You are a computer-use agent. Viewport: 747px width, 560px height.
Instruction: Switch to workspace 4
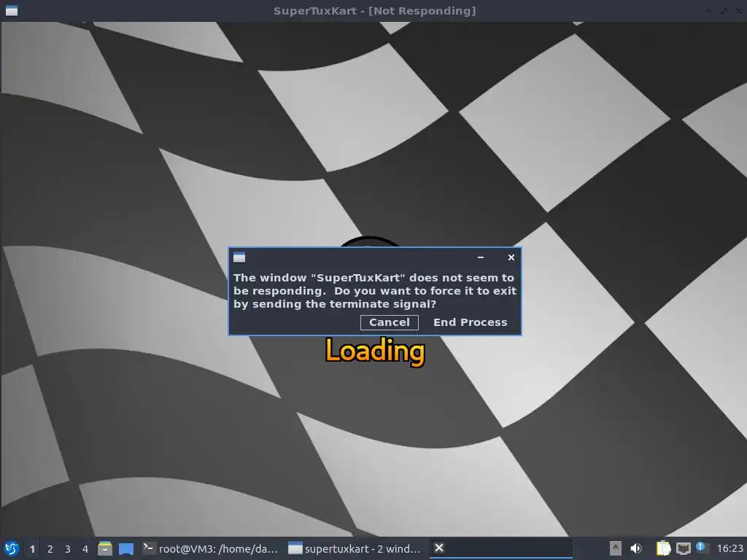(x=85, y=549)
